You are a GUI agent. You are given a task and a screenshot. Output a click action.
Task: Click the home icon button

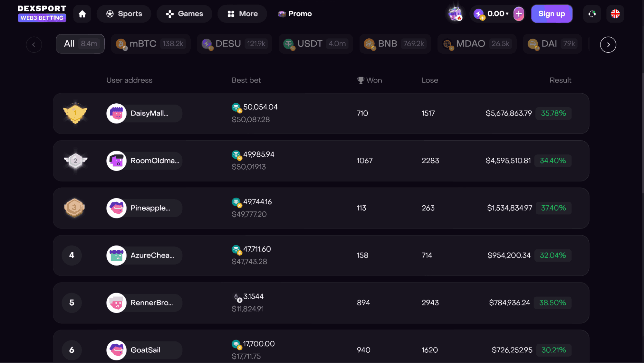tap(82, 14)
